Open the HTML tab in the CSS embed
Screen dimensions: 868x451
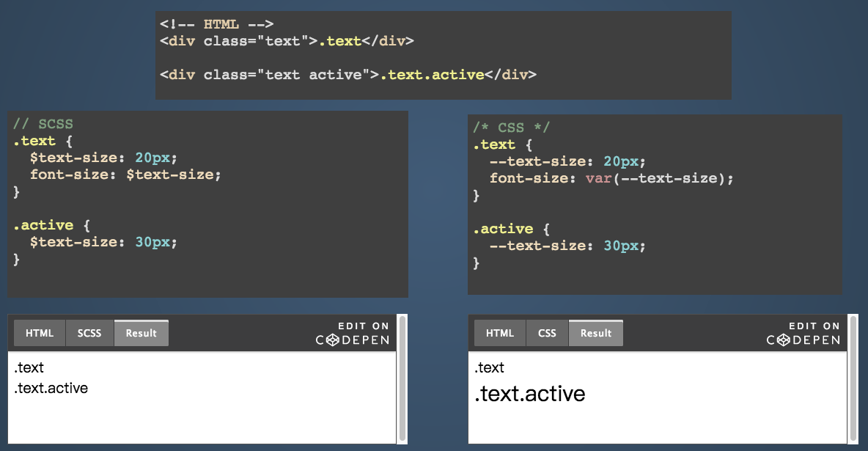click(x=500, y=333)
